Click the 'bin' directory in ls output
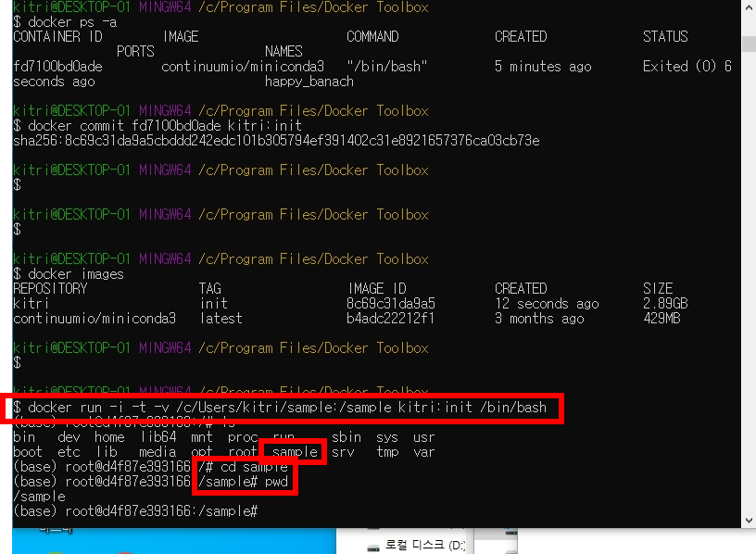Viewport: 756px width, 554px height. click(x=24, y=437)
